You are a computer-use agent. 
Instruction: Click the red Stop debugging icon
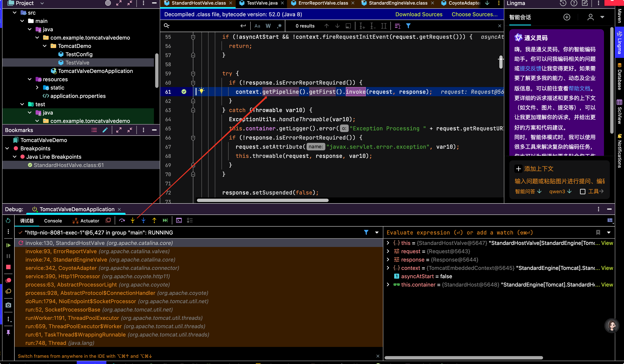8,267
